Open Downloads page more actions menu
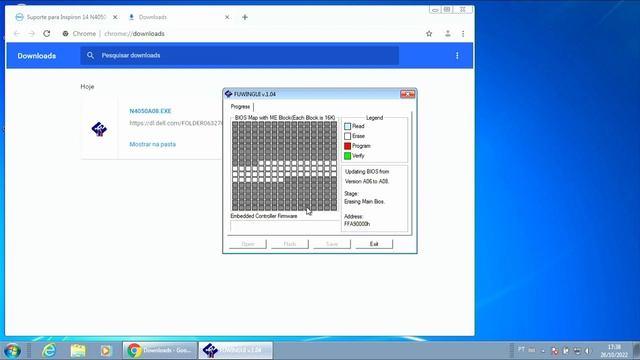The height and width of the screenshot is (360, 640). (x=457, y=56)
